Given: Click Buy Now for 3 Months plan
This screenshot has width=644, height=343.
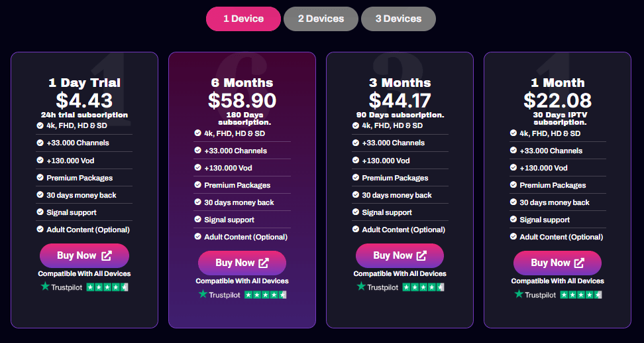Looking at the screenshot, I should tap(400, 255).
